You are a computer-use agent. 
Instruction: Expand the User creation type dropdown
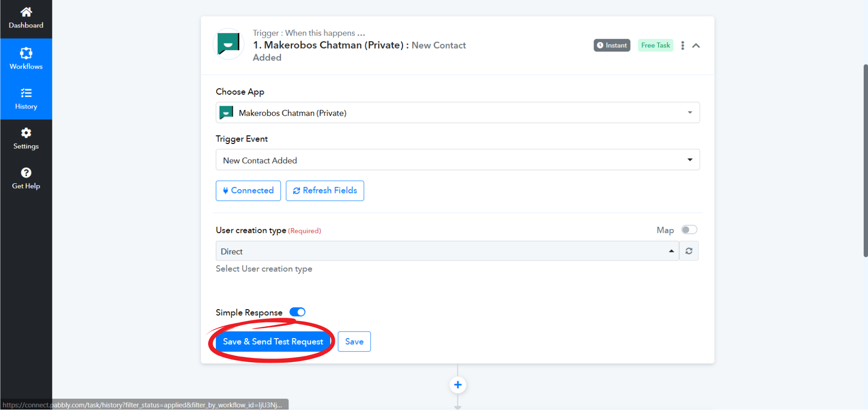(447, 251)
